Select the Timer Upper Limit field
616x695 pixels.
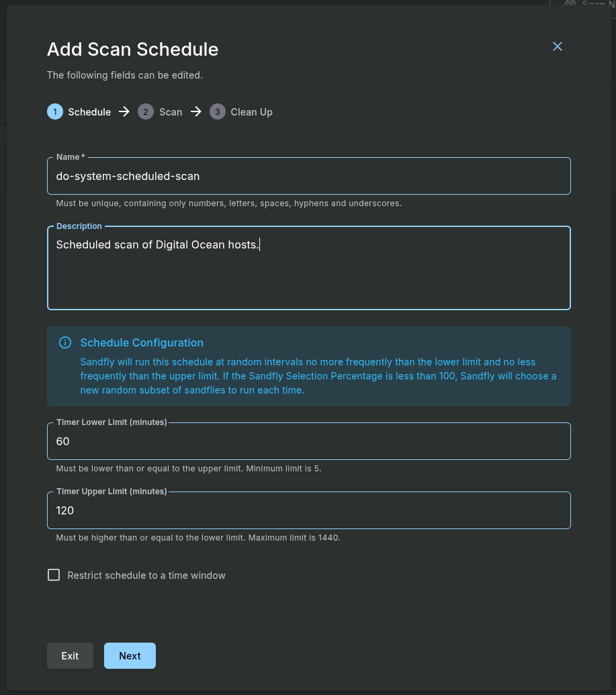click(309, 510)
